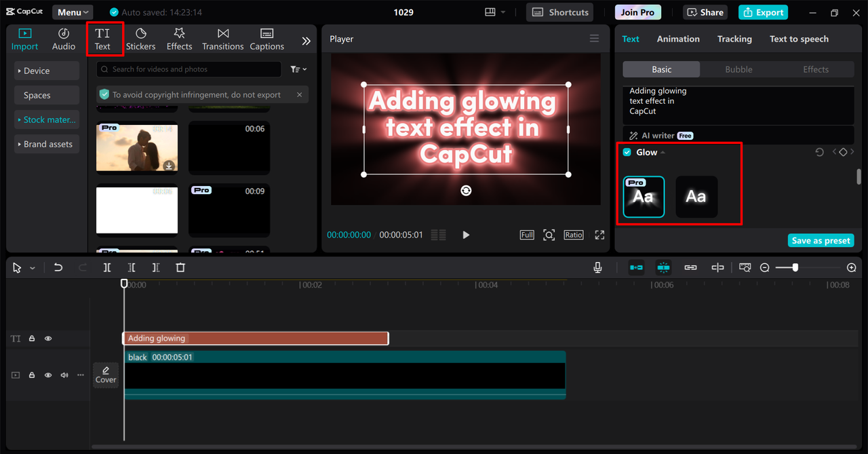Click Save as preset
The height and width of the screenshot is (454, 868).
pos(821,240)
